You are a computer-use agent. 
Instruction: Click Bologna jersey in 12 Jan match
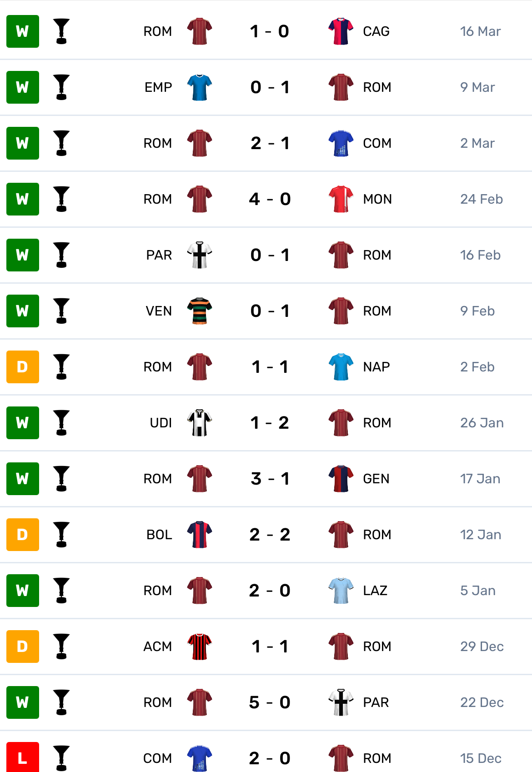(200, 535)
